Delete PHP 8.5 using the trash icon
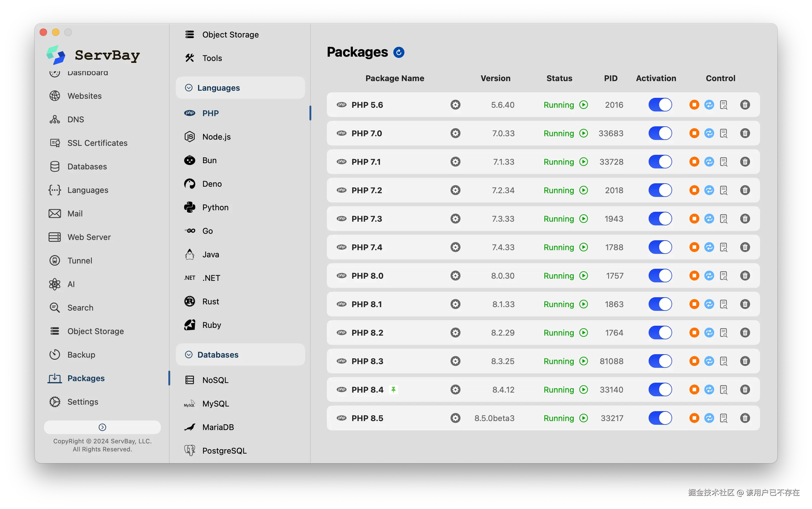812x509 pixels. 745,418
